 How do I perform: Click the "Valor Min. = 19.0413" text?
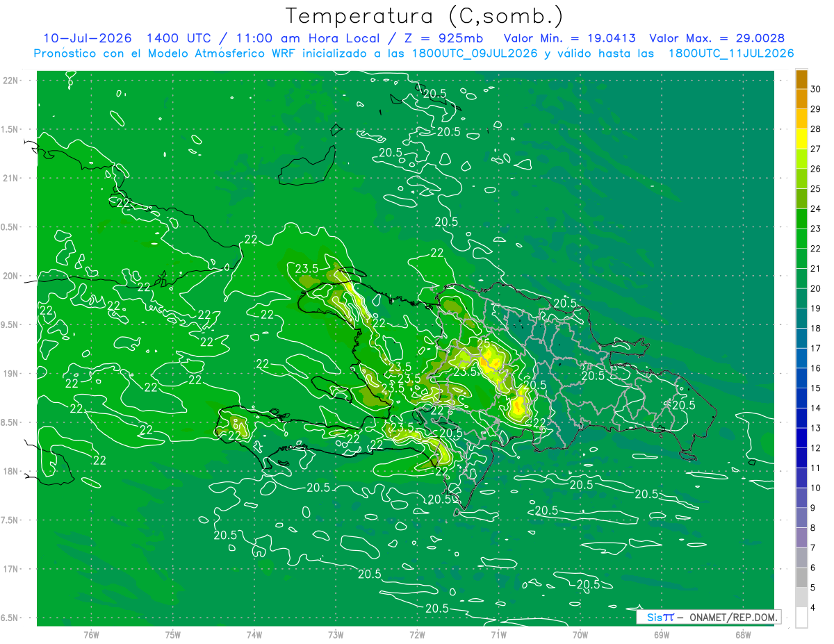pos(569,38)
